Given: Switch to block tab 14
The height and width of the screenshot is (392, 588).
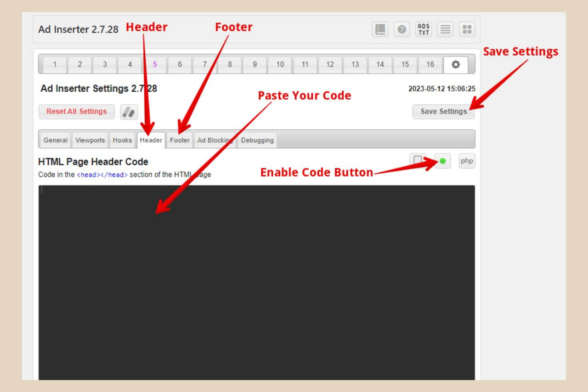Looking at the screenshot, I should pos(380,64).
